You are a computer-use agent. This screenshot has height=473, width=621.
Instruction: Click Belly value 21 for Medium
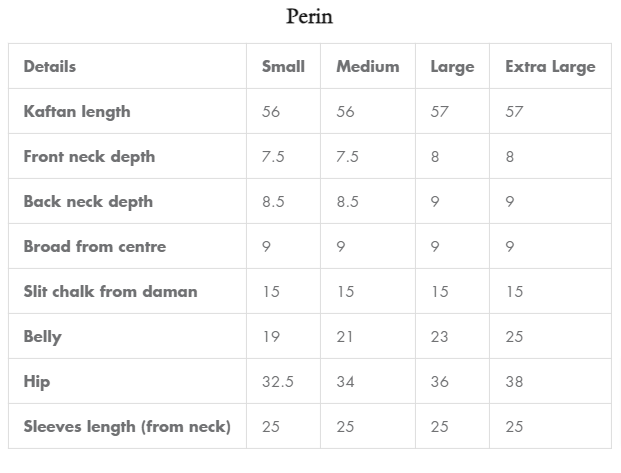pyautogui.click(x=345, y=337)
